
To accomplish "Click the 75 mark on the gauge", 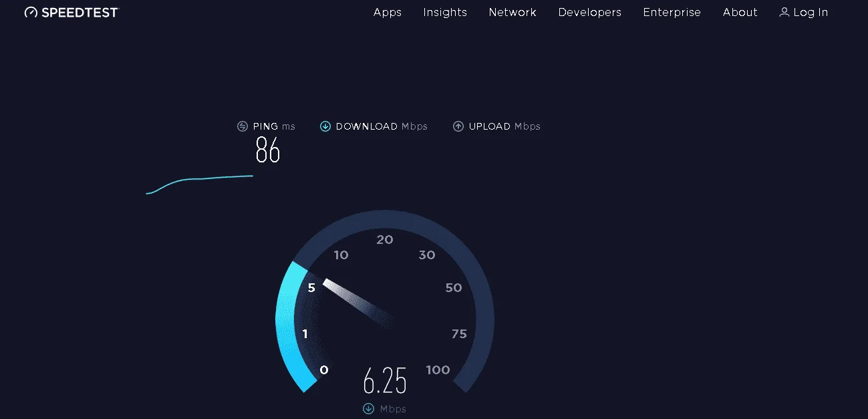I will tap(459, 333).
